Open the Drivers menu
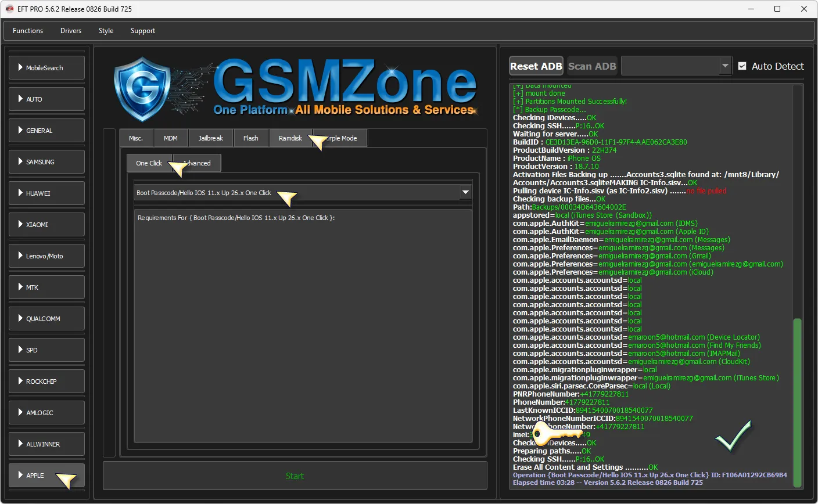 click(71, 31)
